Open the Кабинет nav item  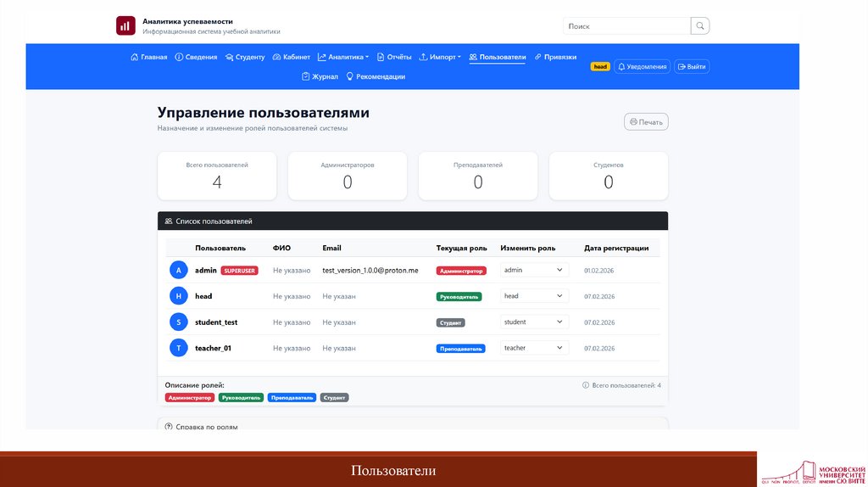pyautogui.click(x=292, y=57)
